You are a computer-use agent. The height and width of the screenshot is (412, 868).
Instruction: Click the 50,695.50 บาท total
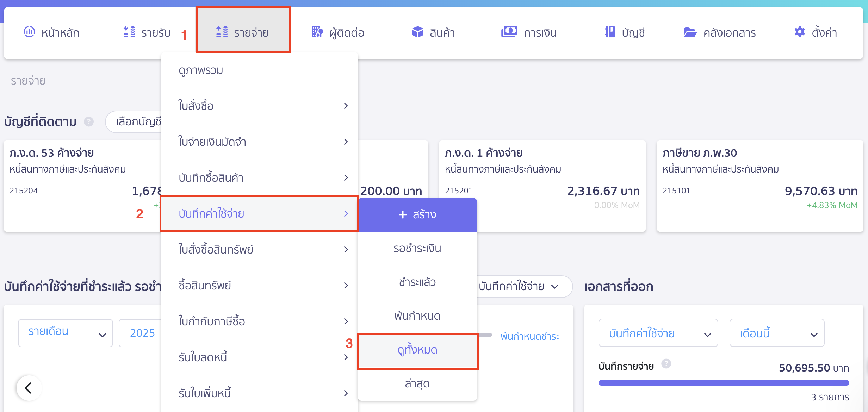coord(814,368)
